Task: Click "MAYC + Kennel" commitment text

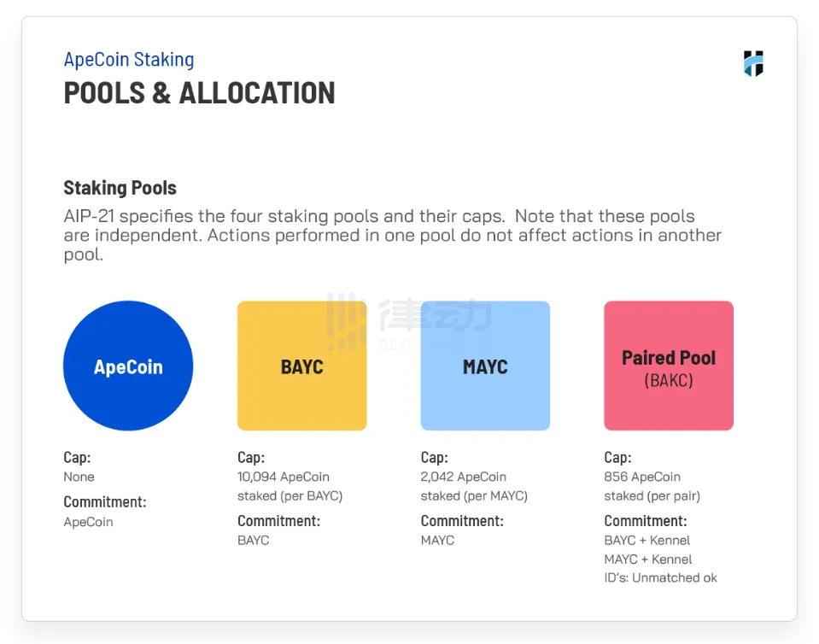Action: point(647,559)
